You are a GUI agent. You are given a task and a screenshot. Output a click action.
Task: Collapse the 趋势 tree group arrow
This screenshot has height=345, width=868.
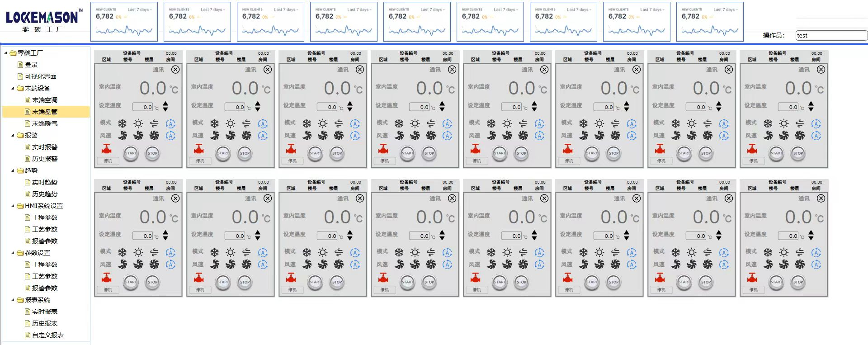click(13, 170)
